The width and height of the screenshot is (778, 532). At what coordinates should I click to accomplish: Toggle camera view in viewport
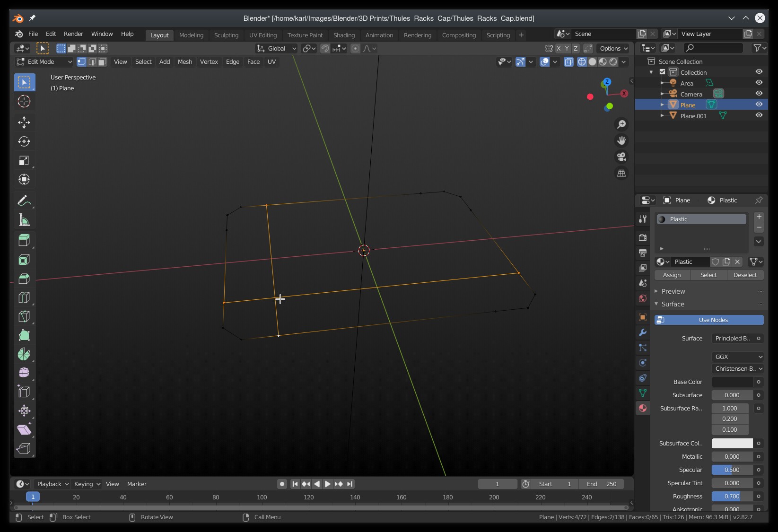pyautogui.click(x=621, y=157)
